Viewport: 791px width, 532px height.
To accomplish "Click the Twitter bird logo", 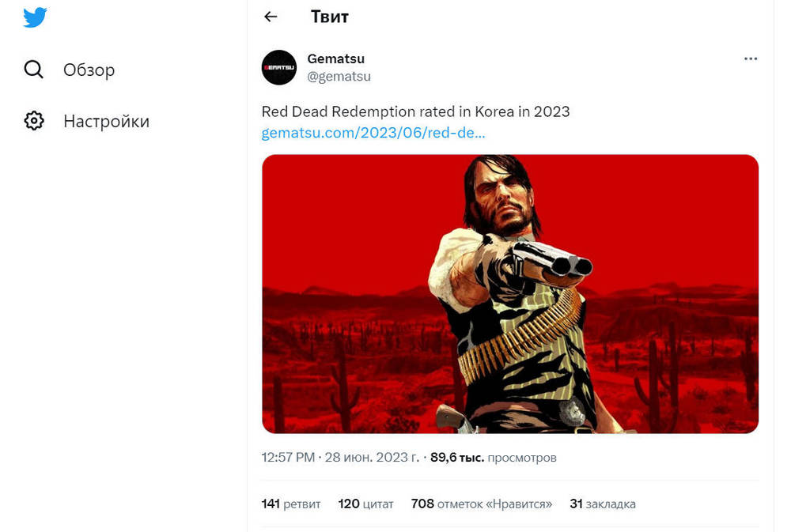I will pyautogui.click(x=35, y=17).
